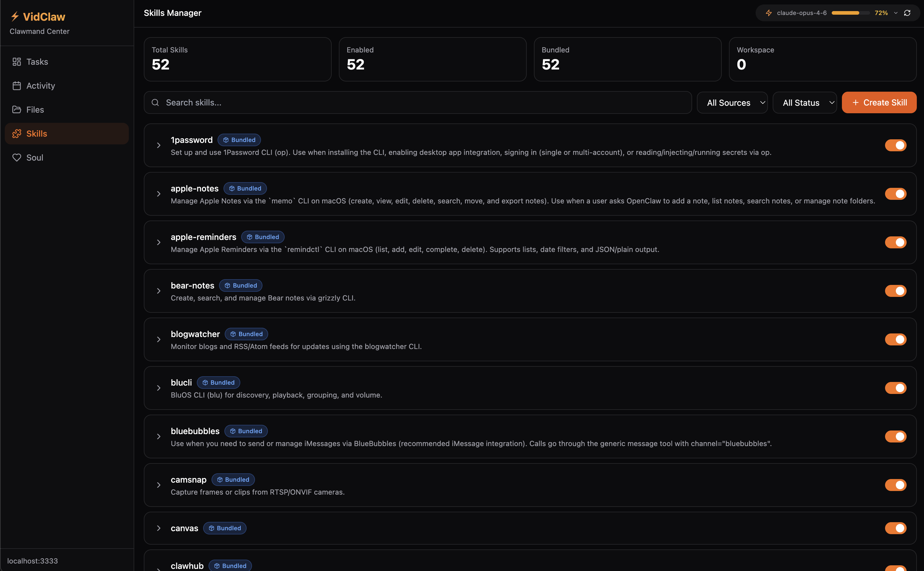Click the VidClaw lightning bolt logo
The width and height of the screenshot is (924, 571).
click(x=14, y=16)
